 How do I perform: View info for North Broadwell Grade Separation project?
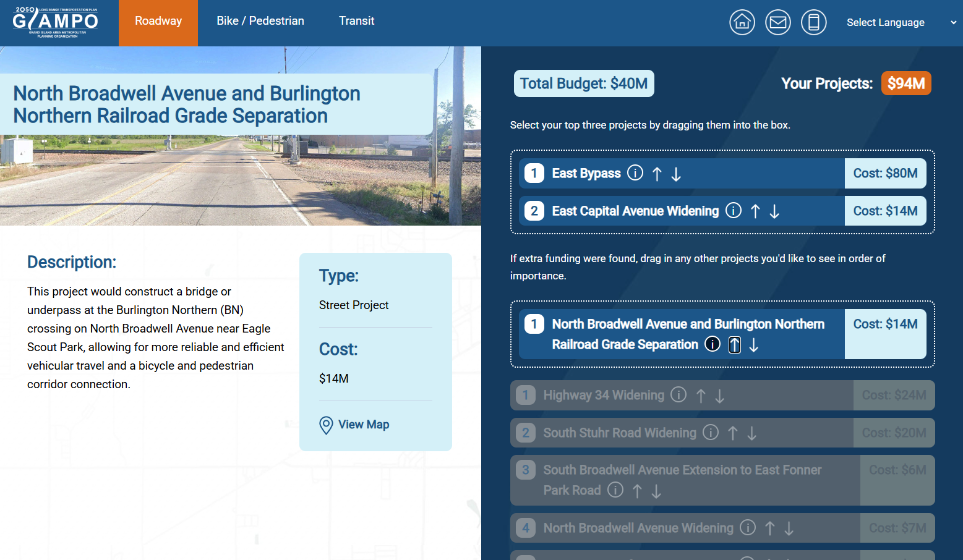712,344
